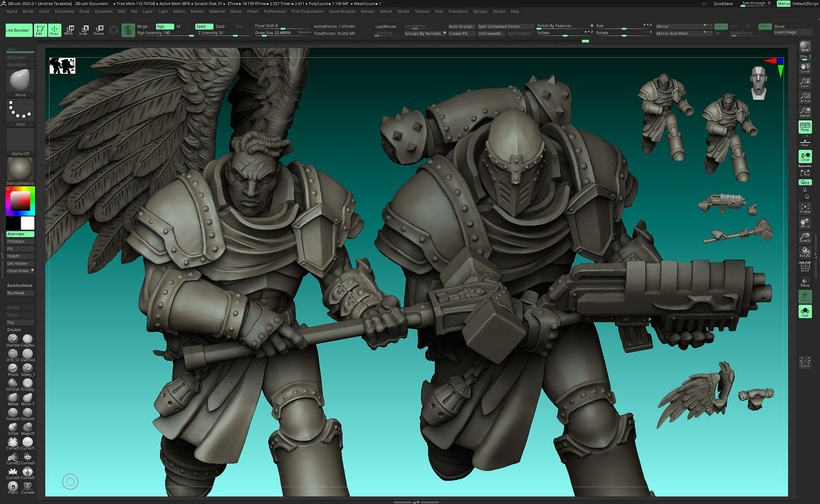Switch to Zsub mode

tap(221, 26)
